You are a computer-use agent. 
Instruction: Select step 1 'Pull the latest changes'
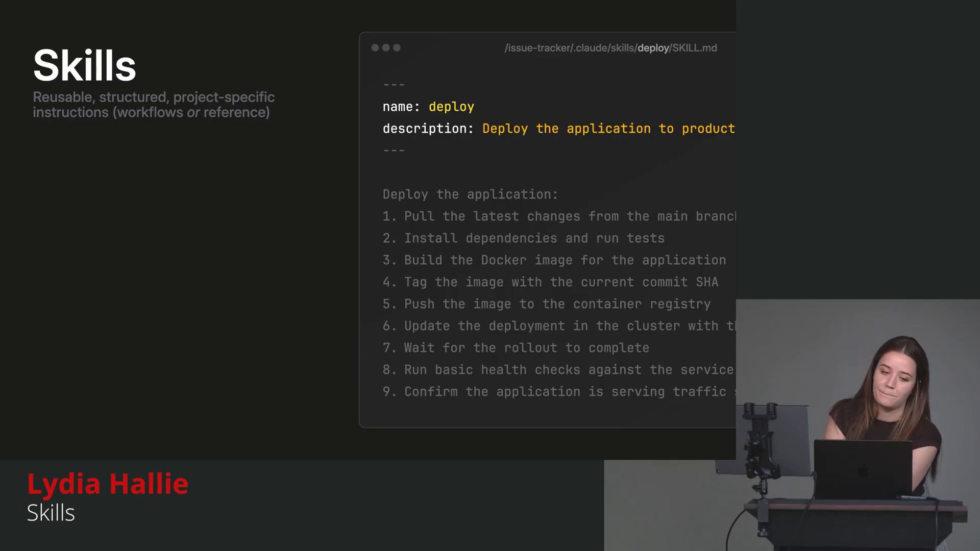[x=559, y=216]
